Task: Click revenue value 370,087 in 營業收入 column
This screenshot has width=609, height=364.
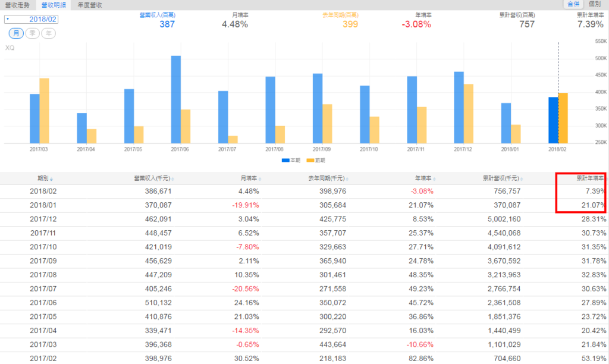Action: (158, 205)
